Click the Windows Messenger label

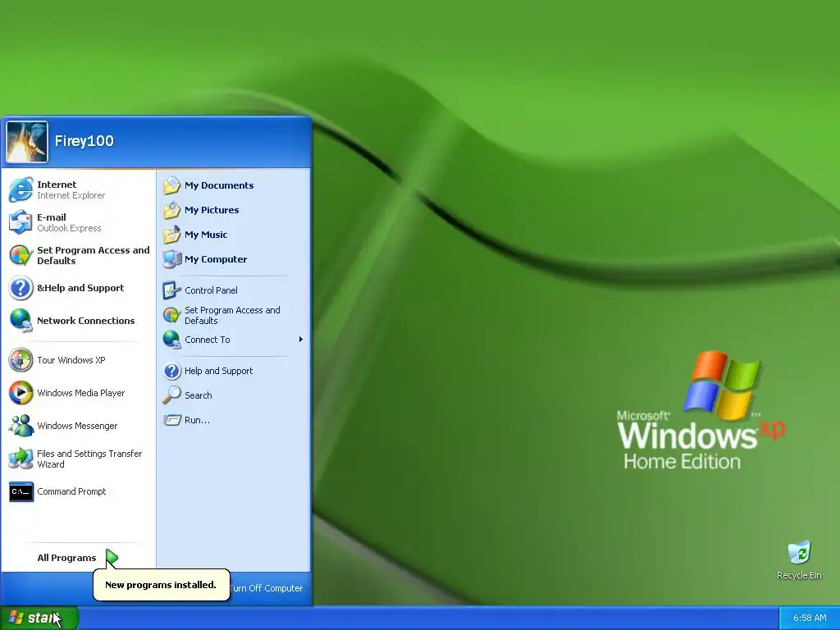[77, 426]
